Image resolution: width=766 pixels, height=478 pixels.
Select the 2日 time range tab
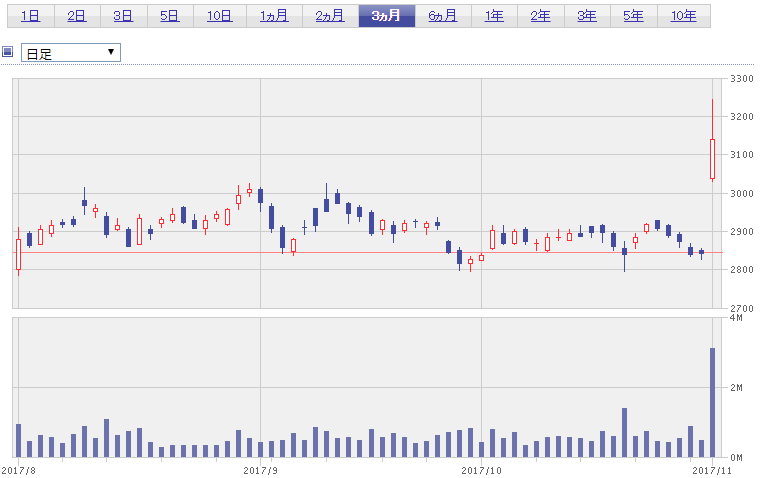pos(77,16)
